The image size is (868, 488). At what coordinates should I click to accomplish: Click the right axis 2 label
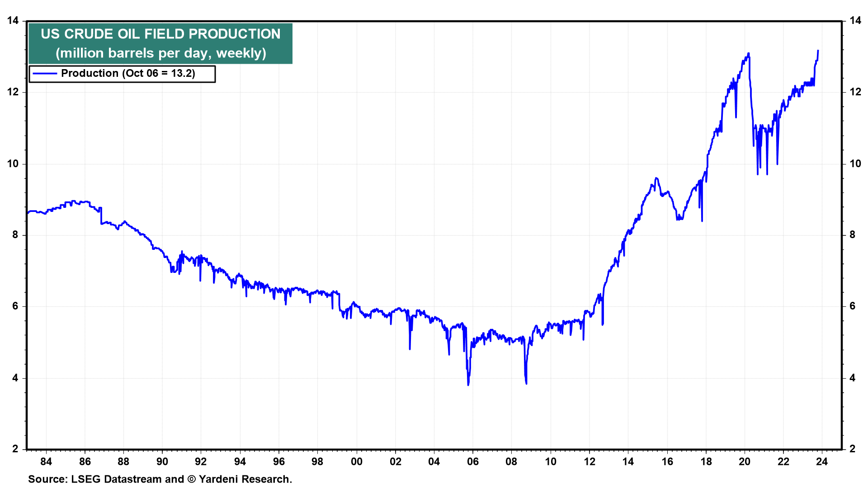pos(853,449)
